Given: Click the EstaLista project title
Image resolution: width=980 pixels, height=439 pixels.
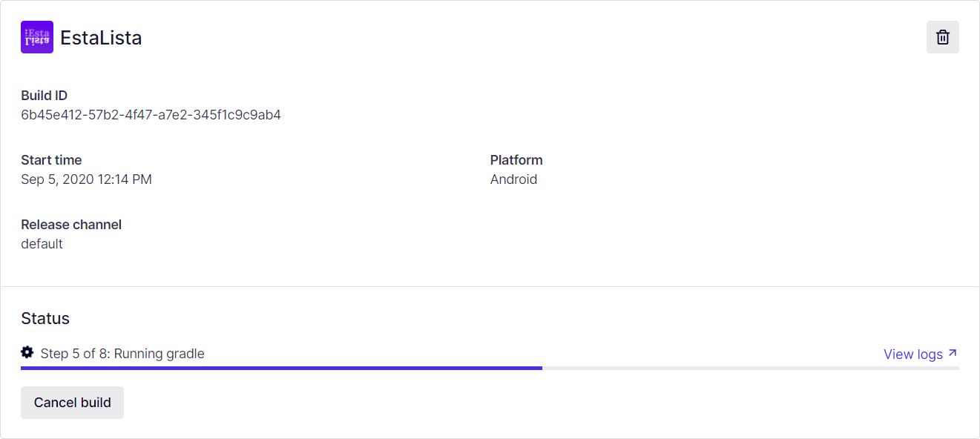Looking at the screenshot, I should click(101, 38).
